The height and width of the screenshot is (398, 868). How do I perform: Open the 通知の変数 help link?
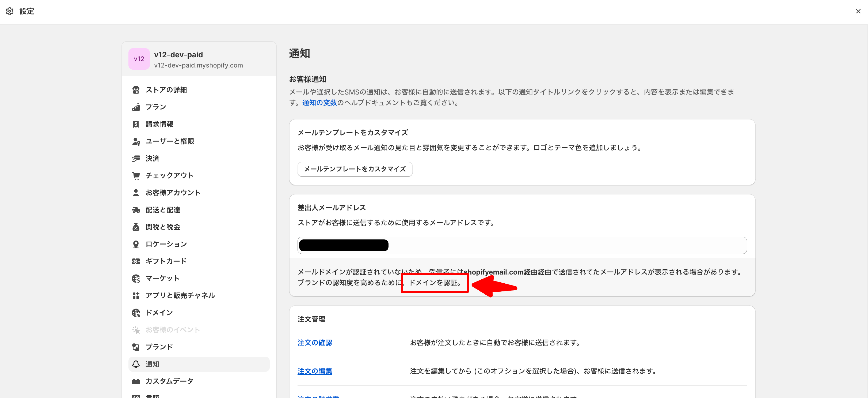pyautogui.click(x=319, y=103)
